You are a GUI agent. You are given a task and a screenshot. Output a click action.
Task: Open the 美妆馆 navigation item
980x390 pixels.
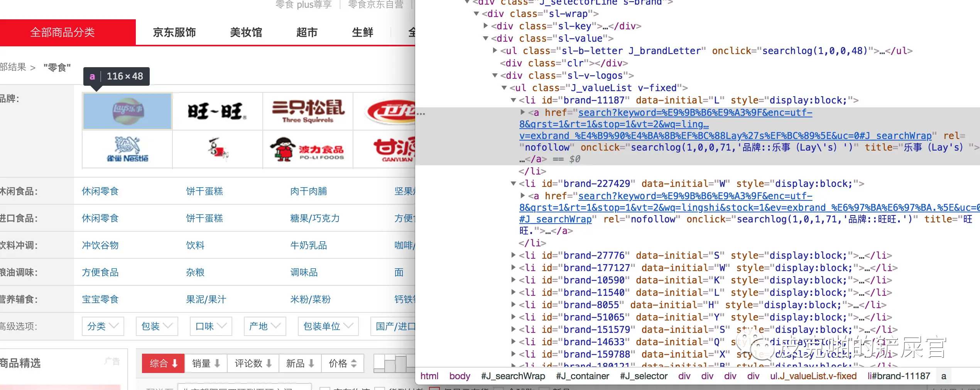[246, 32]
